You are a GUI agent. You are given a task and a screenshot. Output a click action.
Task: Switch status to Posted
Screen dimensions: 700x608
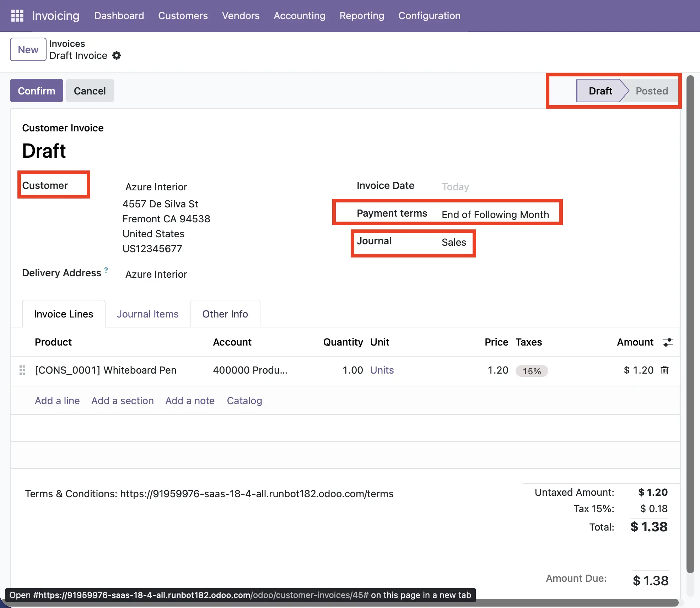click(652, 91)
